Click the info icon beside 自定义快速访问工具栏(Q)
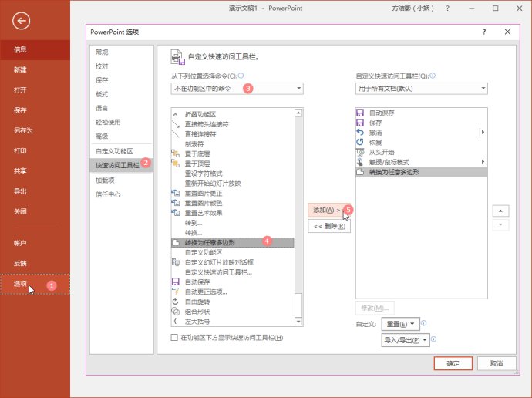 [433, 76]
